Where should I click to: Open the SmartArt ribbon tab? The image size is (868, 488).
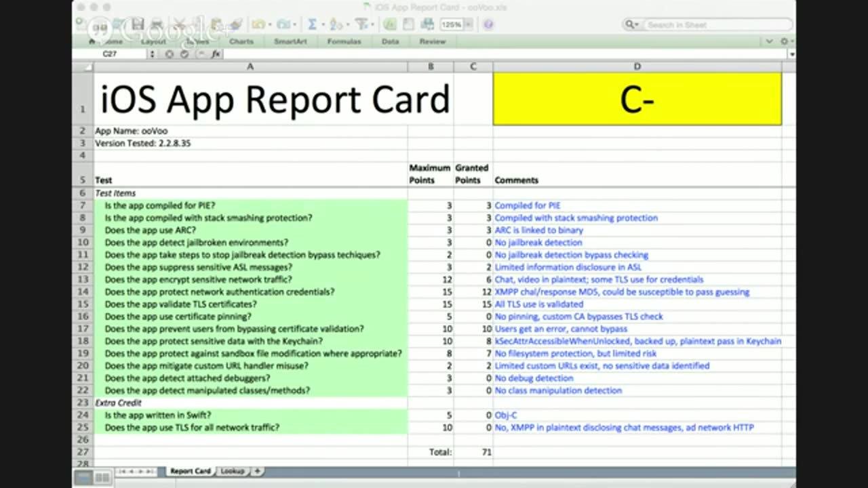(290, 41)
